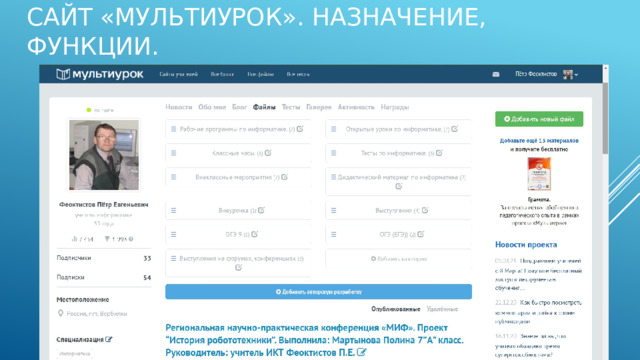Switch to the Тесты tab
Viewport: 640px width, 360px height.
[x=291, y=107]
